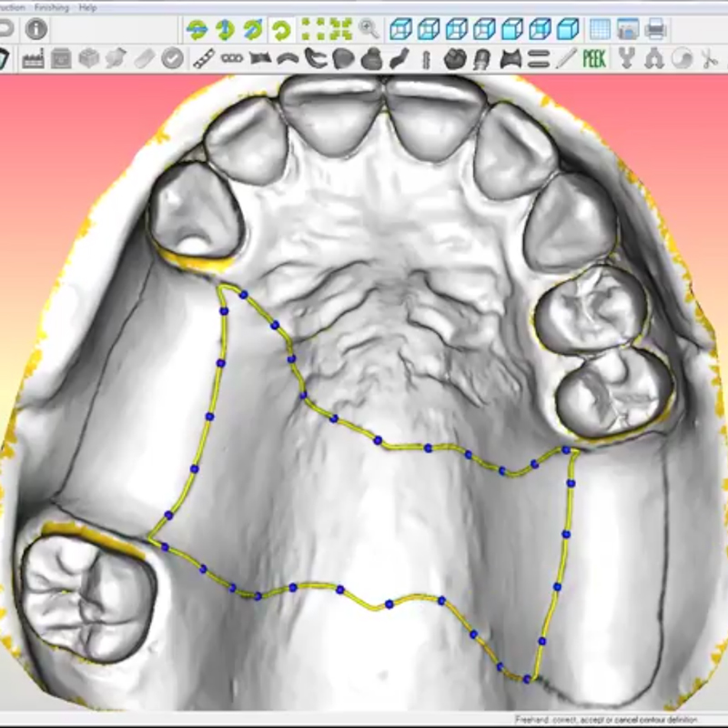Click the round gray information icon

[35, 29]
